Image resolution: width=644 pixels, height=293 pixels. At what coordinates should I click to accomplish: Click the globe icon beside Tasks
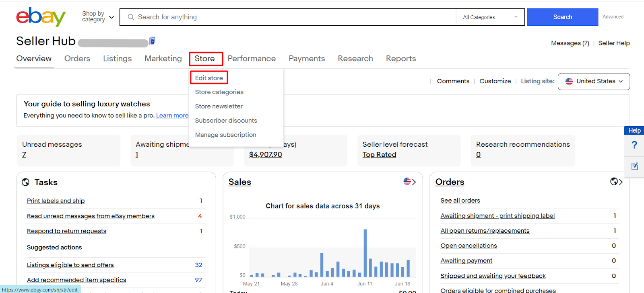tap(26, 182)
